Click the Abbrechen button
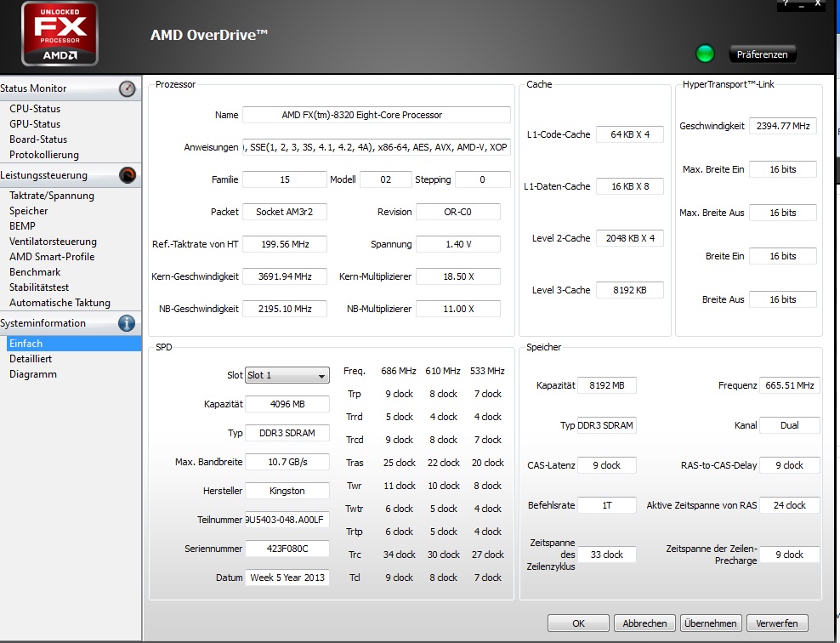 [644, 623]
